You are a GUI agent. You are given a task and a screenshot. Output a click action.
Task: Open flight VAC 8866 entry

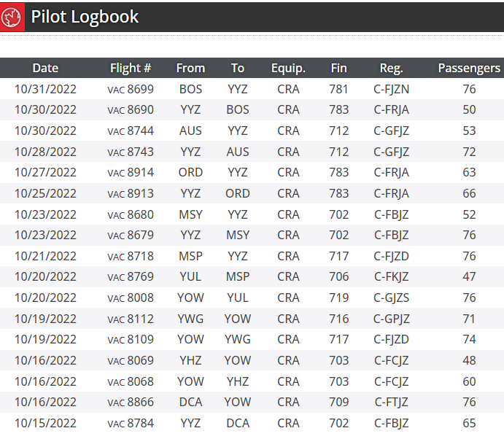(131, 403)
